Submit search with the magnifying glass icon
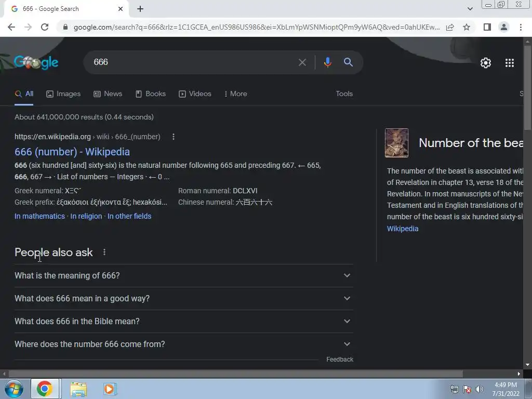 coord(348,62)
